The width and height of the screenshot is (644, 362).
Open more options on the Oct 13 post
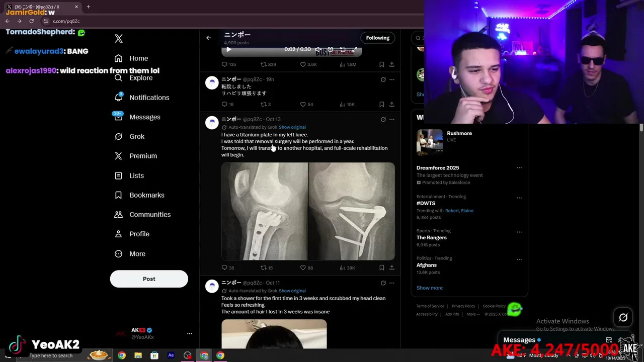click(x=392, y=119)
